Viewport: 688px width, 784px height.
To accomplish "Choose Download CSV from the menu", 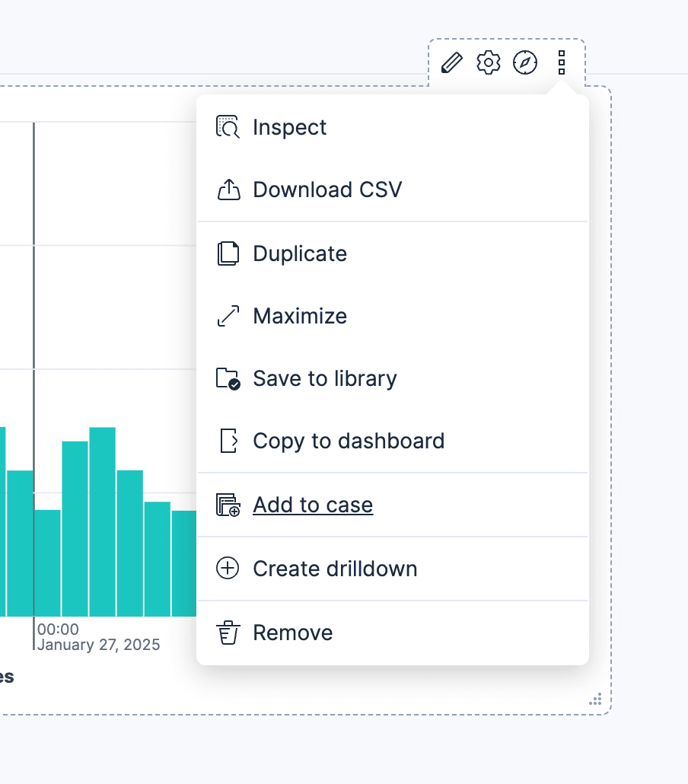I will point(327,190).
